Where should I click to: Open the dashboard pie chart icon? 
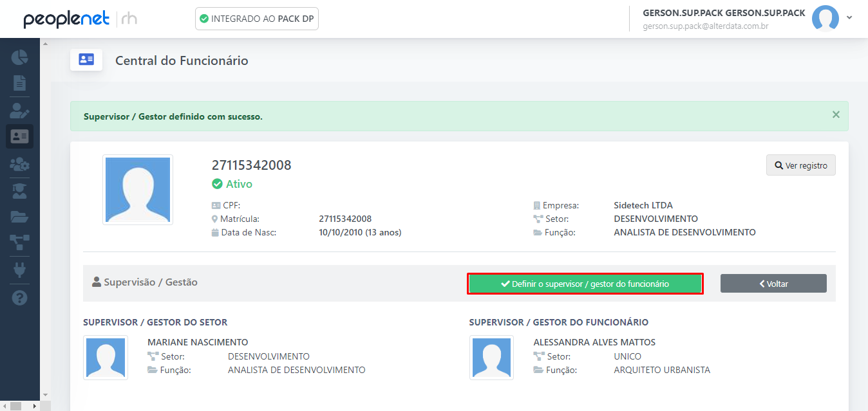click(x=19, y=57)
